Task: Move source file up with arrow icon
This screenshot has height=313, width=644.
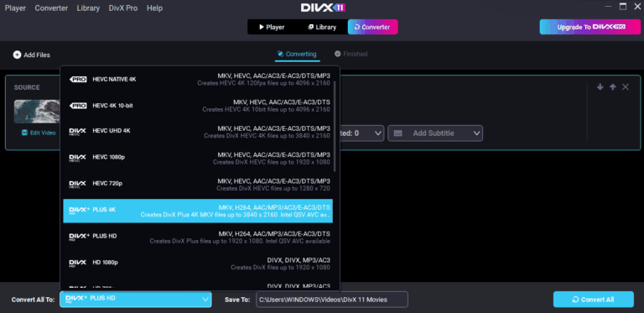Action: point(613,87)
